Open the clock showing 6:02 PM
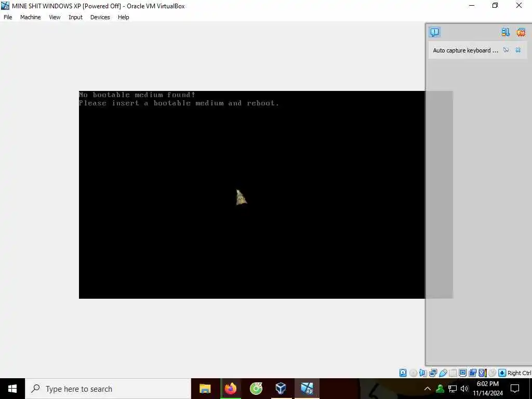The image size is (532, 399). coord(488,389)
